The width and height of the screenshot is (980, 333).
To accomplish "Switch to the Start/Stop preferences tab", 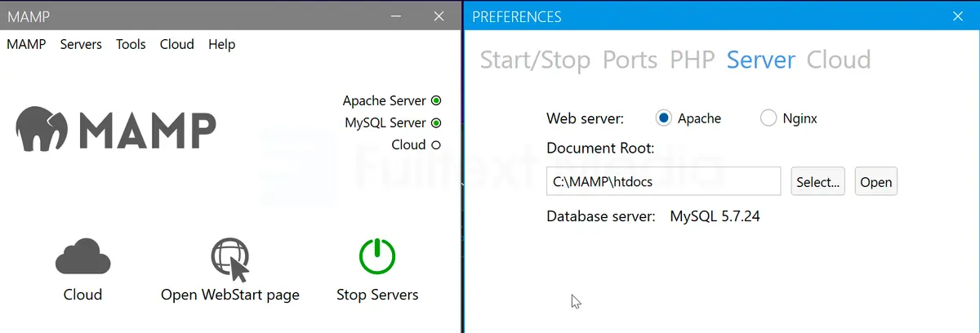I will [535, 60].
